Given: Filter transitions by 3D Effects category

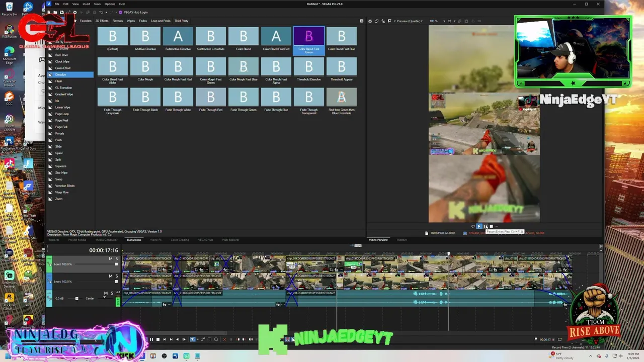Looking at the screenshot, I should click(102, 21).
